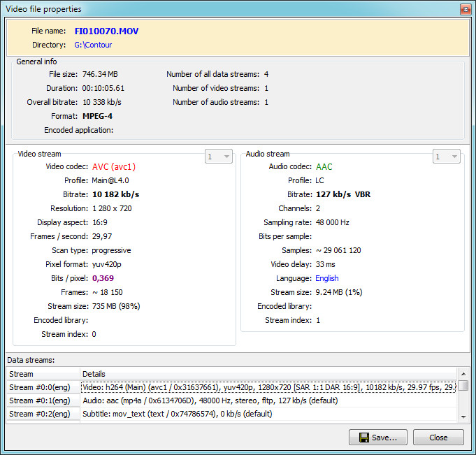The image size is (476, 455).
Task: Click the audio bitrate 127 kb/s VBR
Action: coord(343,194)
